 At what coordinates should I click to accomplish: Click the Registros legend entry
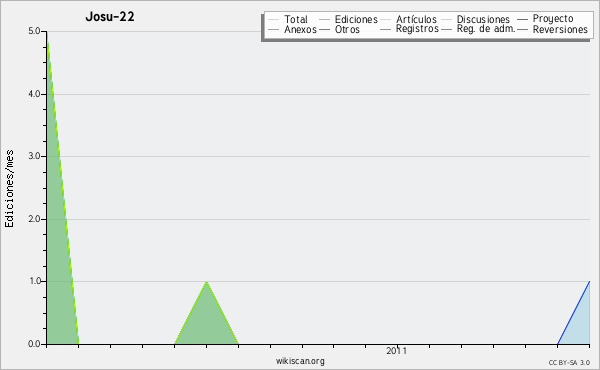409,29
